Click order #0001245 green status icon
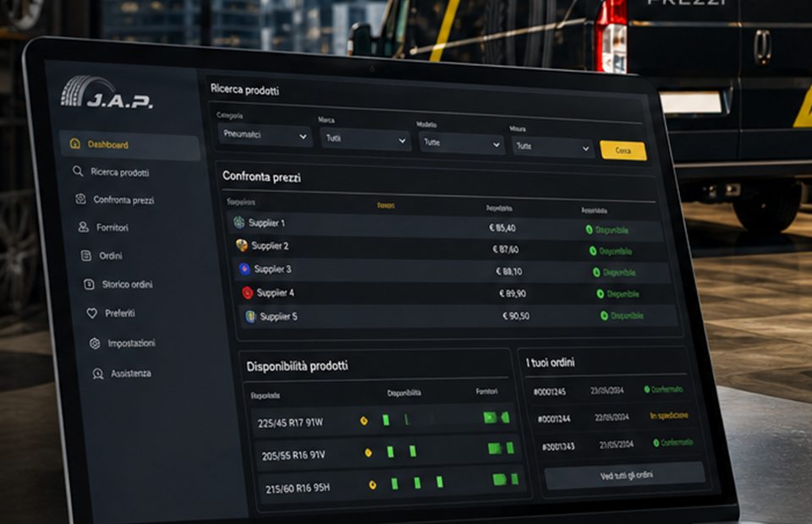 click(647, 389)
